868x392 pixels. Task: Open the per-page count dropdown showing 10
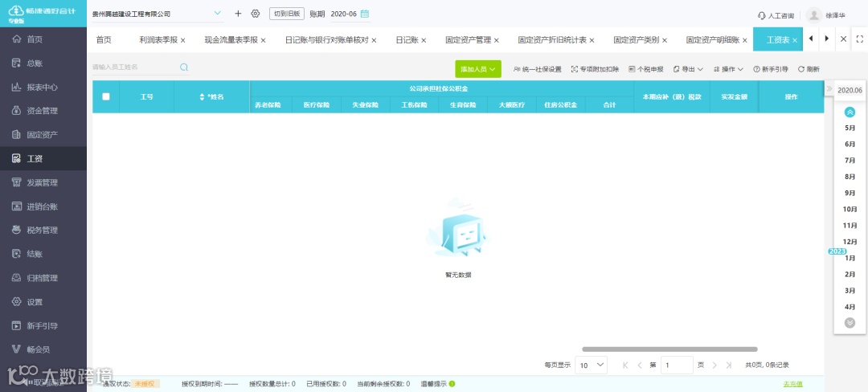coord(592,365)
